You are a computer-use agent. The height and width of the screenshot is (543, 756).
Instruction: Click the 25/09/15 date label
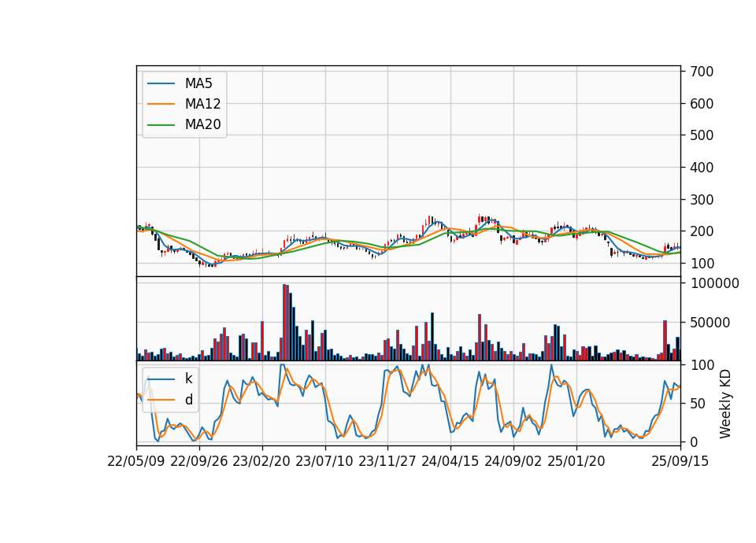coord(680,461)
